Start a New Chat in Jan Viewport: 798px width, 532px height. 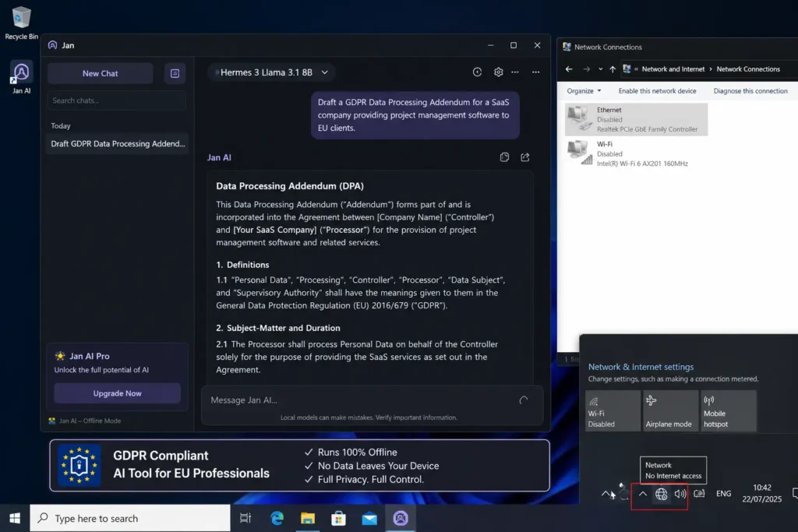pyautogui.click(x=101, y=73)
